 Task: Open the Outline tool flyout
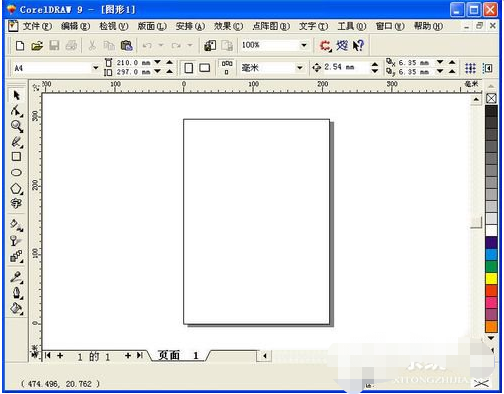(16, 293)
